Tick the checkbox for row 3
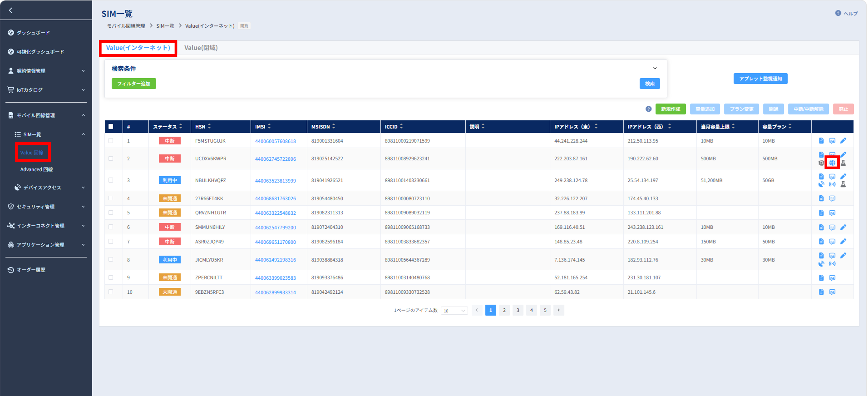The image size is (868, 396). pos(111,180)
